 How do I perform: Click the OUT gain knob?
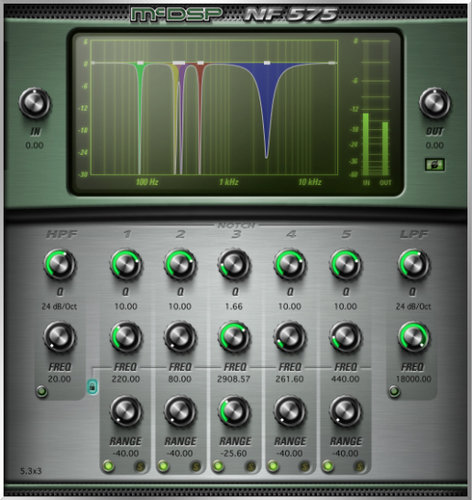tap(435, 103)
